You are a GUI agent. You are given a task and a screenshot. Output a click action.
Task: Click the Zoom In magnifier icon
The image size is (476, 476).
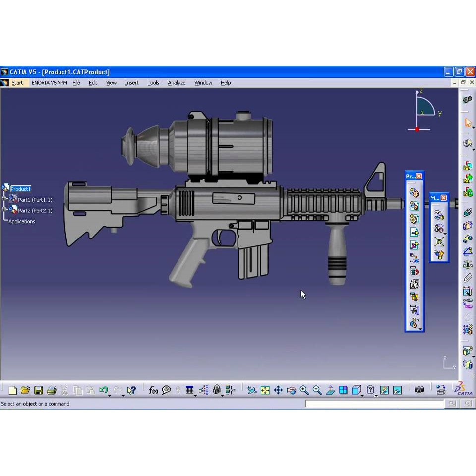pyautogui.click(x=304, y=390)
